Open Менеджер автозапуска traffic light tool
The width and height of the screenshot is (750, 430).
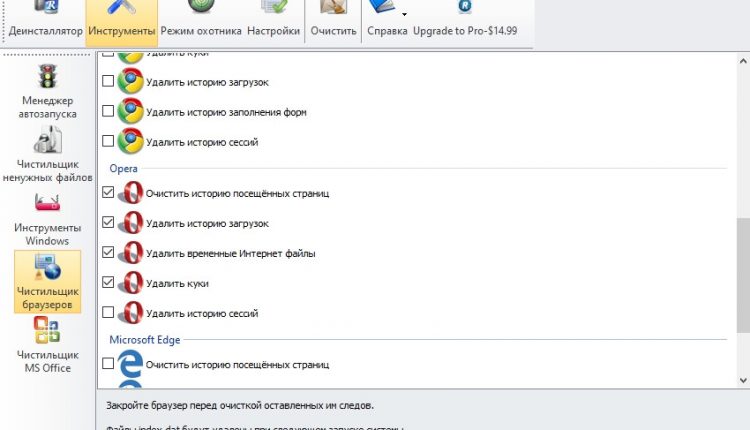tap(47, 91)
